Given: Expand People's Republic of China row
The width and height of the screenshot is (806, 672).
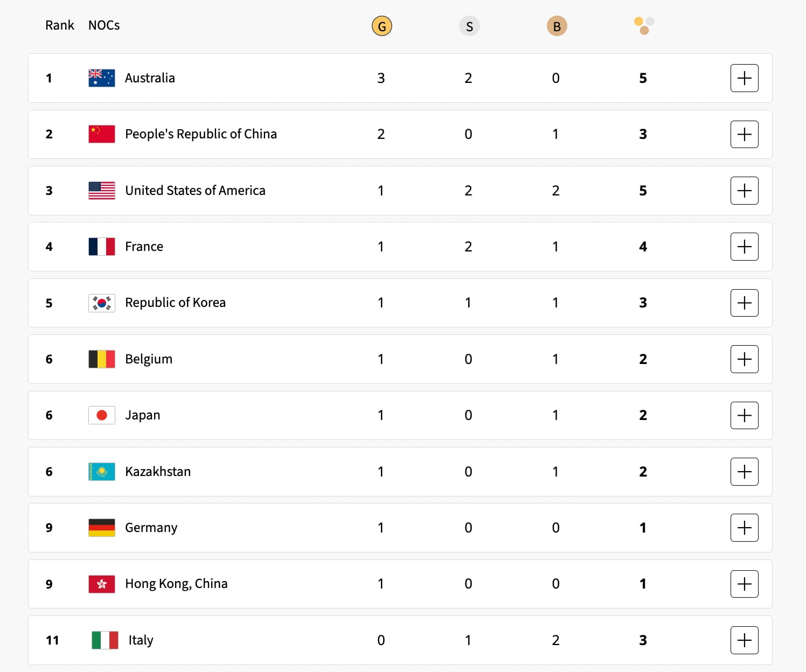Looking at the screenshot, I should pos(744,134).
